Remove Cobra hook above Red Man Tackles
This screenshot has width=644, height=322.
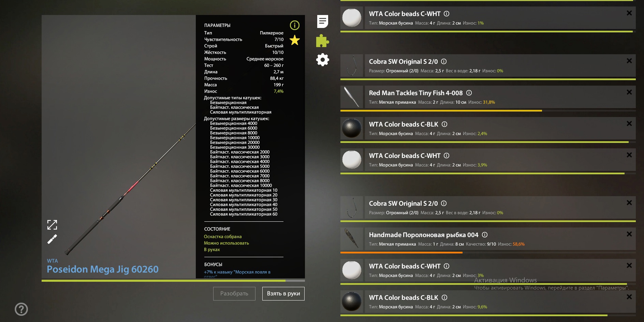click(x=629, y=61)
